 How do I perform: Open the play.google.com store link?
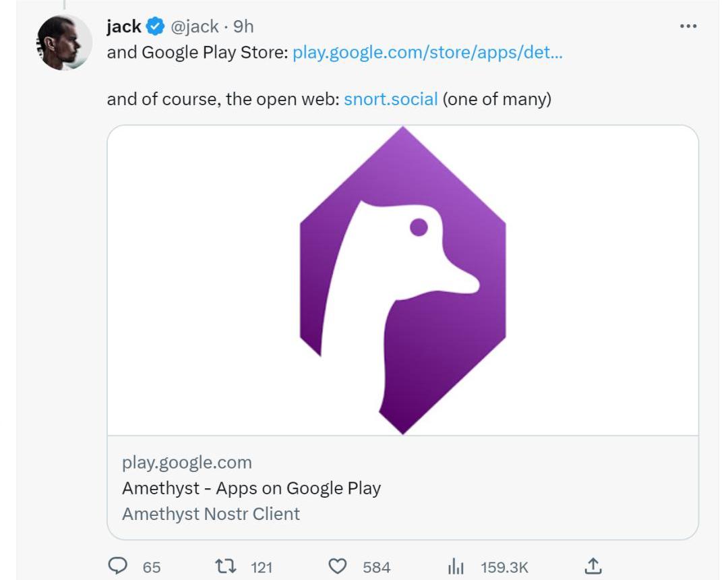(x=427, y=53)
